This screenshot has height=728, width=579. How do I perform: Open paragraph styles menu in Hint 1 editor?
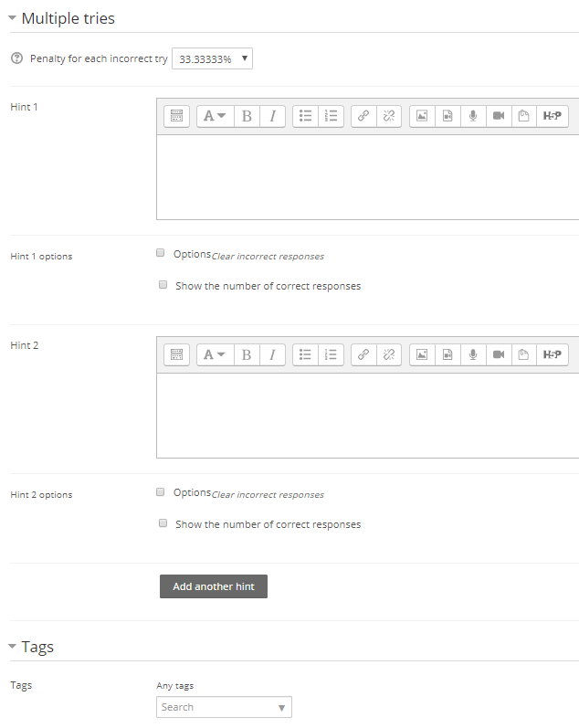coord(215,116)
